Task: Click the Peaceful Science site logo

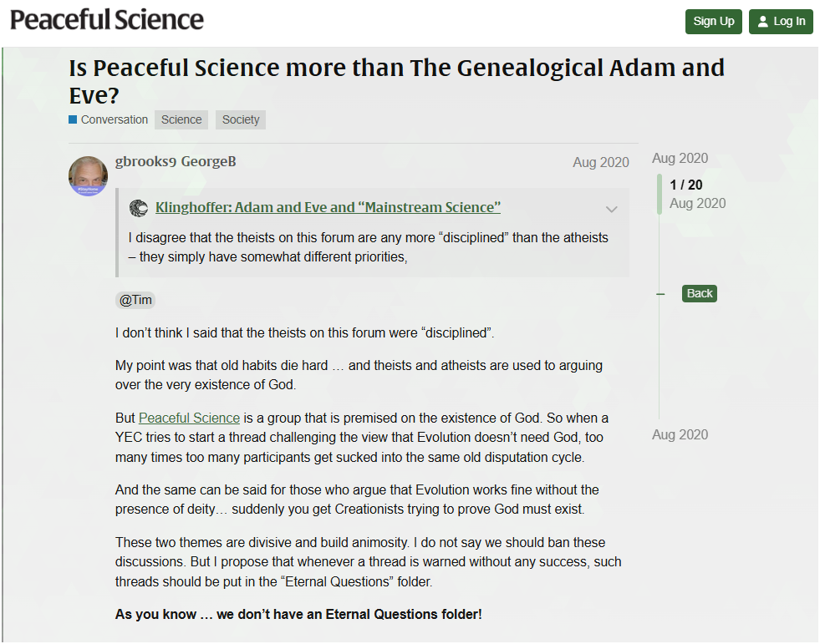Action: (x=107, y=20)
